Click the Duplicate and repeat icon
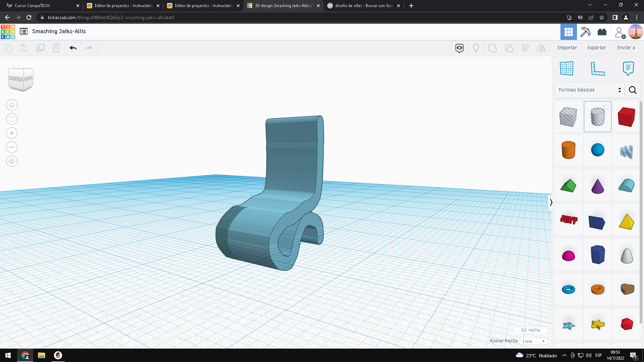The width and height of the screenshot is (644, 362). 40,48
